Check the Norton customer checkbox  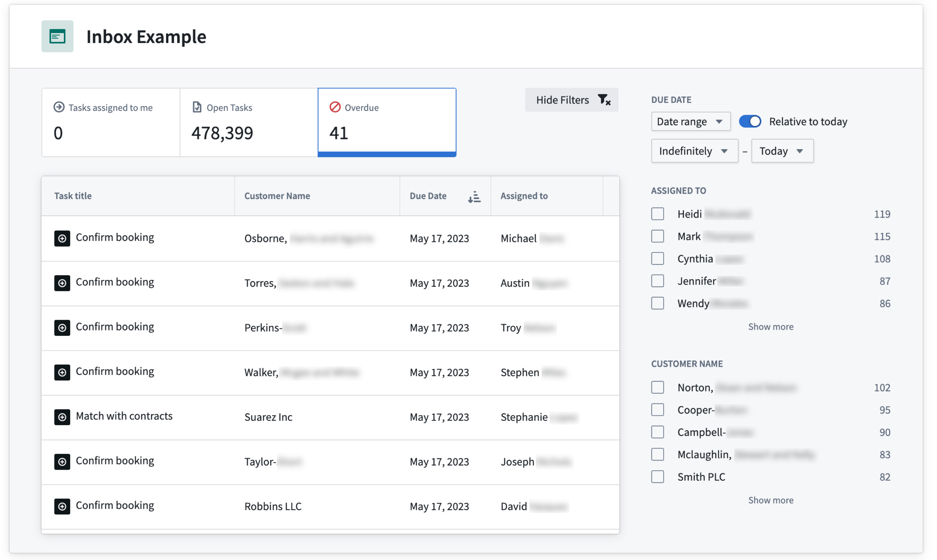click(657, 387)
